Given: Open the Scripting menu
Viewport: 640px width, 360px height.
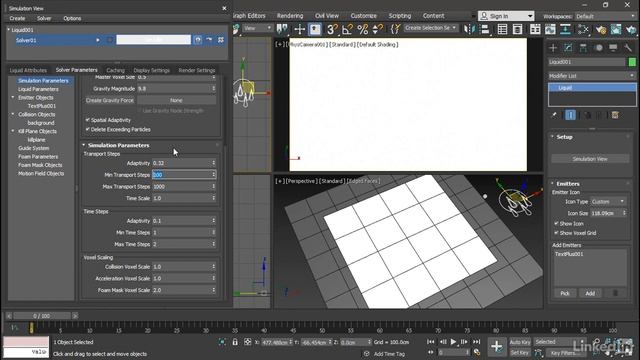Looking at the screenshot, I should pos(400,16).
